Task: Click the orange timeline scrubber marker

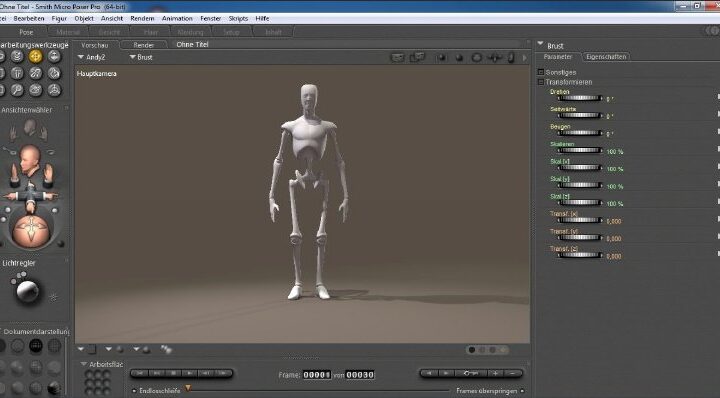Action: click(x=188, y=389)
